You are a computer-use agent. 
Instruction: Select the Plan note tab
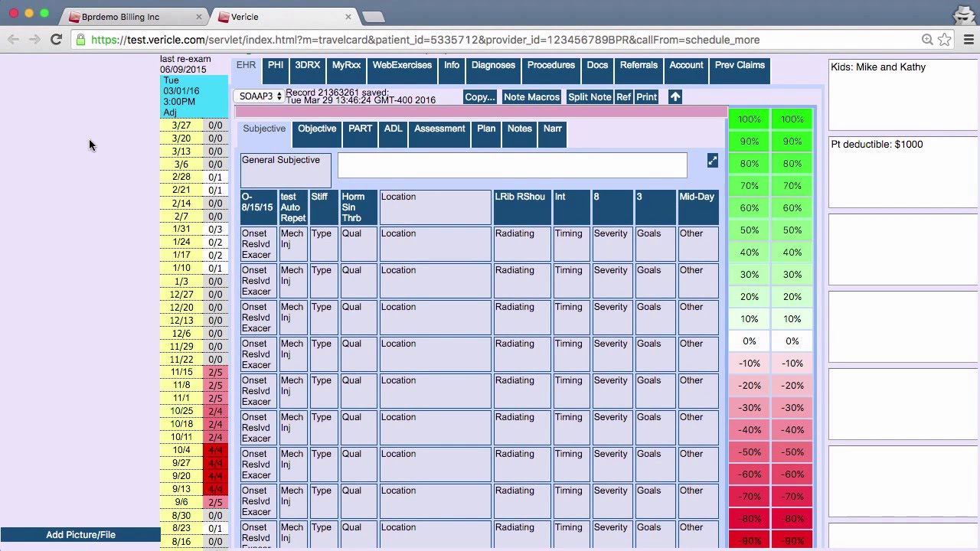pos(486,134)
